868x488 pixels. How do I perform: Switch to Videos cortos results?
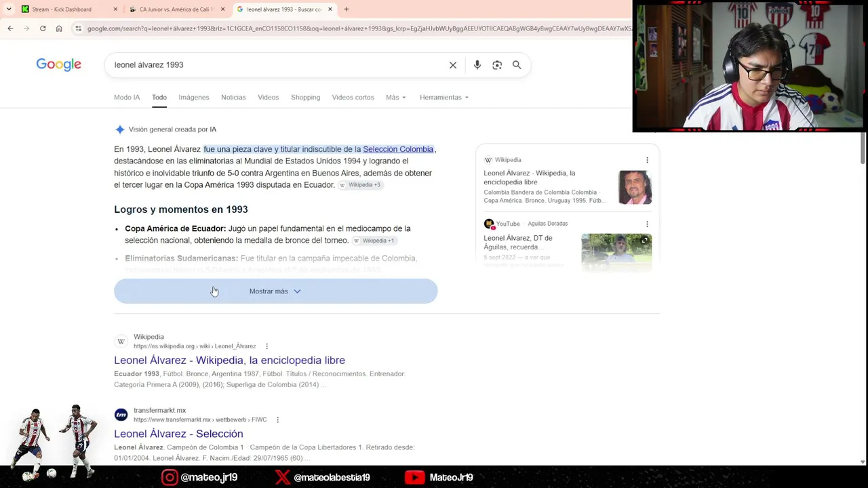pyautogui.click(x=353, y=98)
